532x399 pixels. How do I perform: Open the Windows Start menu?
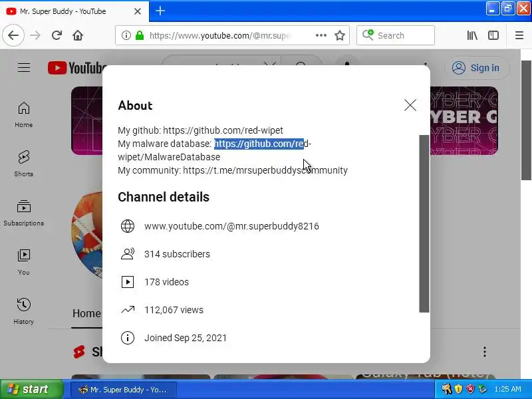32,389
